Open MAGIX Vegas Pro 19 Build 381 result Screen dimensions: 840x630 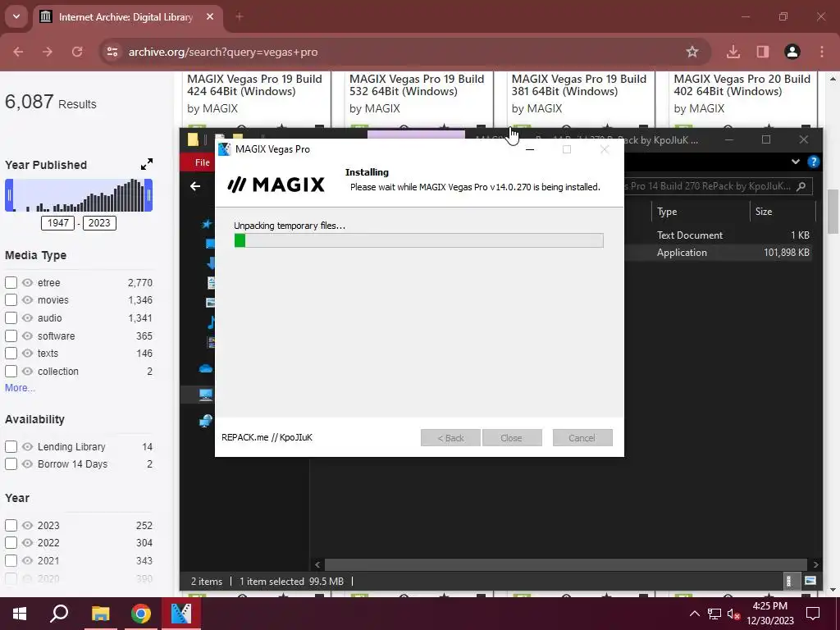579,84
